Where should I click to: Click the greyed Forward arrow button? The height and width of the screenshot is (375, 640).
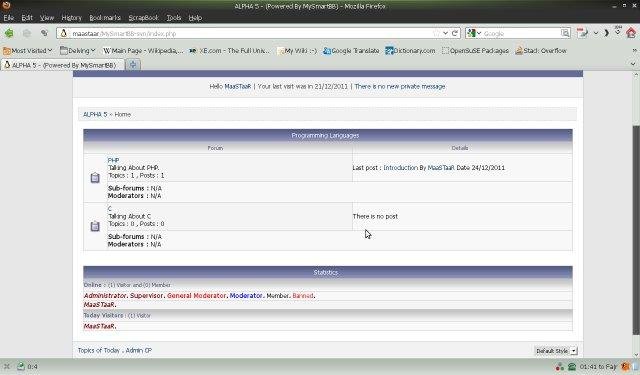(27, 33)
